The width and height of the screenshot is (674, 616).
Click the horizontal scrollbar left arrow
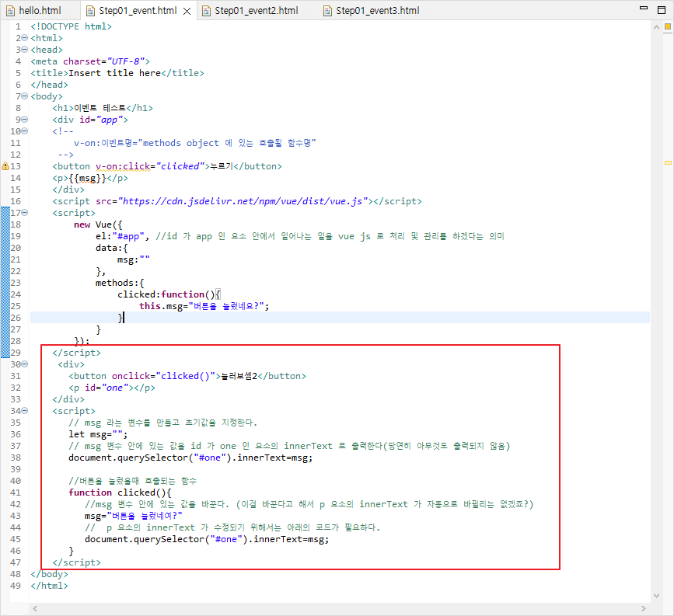[35, 608]
